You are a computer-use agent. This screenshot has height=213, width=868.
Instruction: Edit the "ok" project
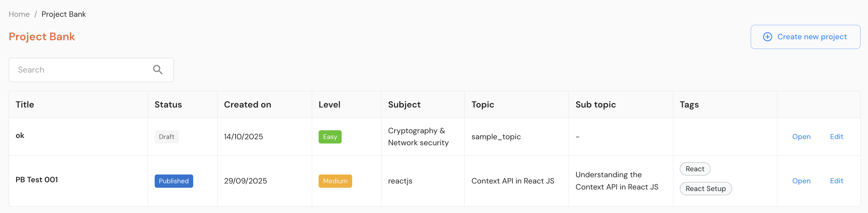pos(836,136)
